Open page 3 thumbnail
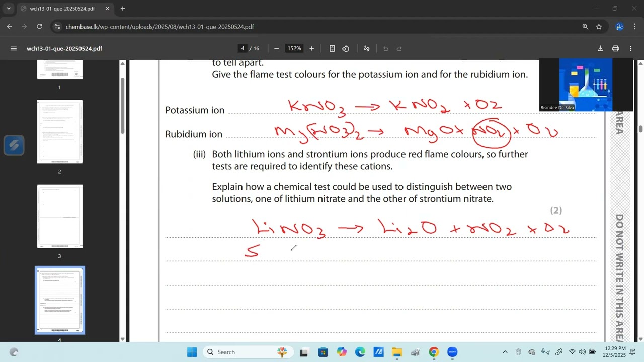This screenshot has height=362, width=644. [x=60, y=216]
